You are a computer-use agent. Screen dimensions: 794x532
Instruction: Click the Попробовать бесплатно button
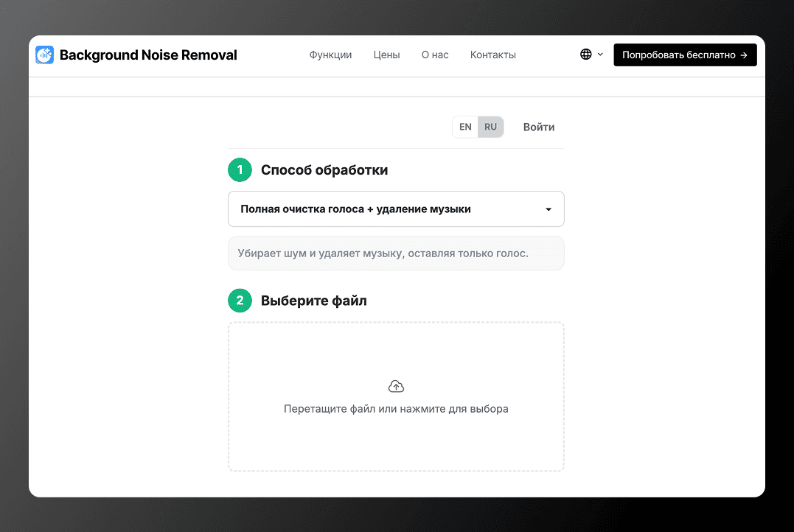(x=685, y=55)
